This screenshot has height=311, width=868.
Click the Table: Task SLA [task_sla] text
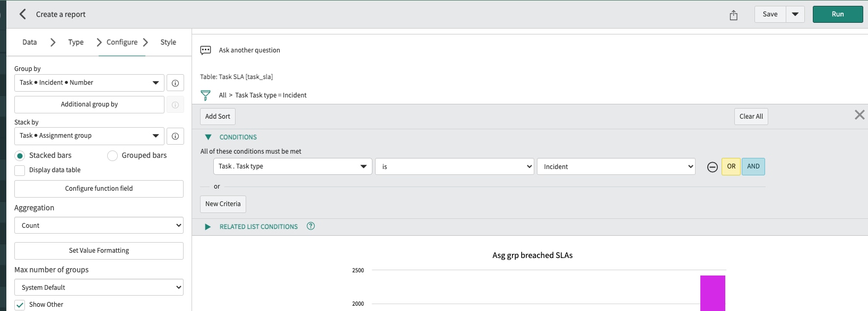(x=237, y=77)
